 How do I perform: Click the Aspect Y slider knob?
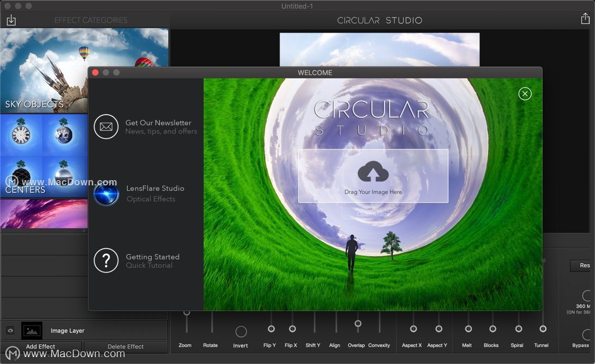click(x=438, y=329)
